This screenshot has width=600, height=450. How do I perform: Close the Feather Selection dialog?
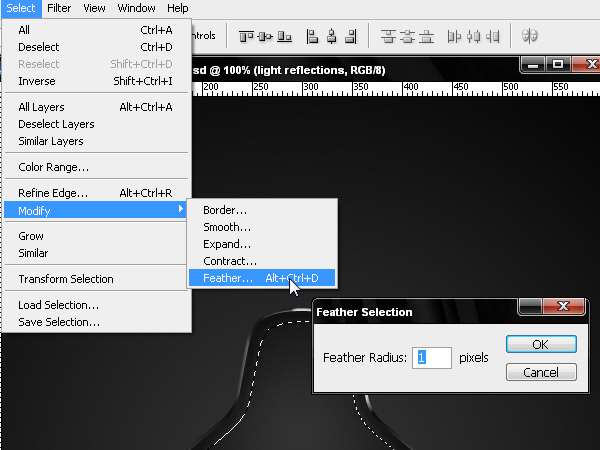563,306
